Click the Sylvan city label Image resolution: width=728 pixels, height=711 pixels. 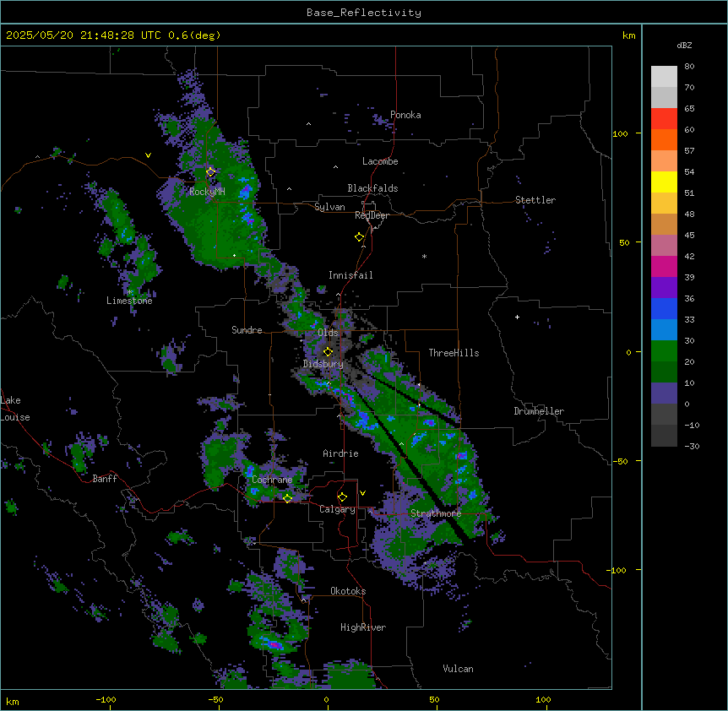click(329, 207)
